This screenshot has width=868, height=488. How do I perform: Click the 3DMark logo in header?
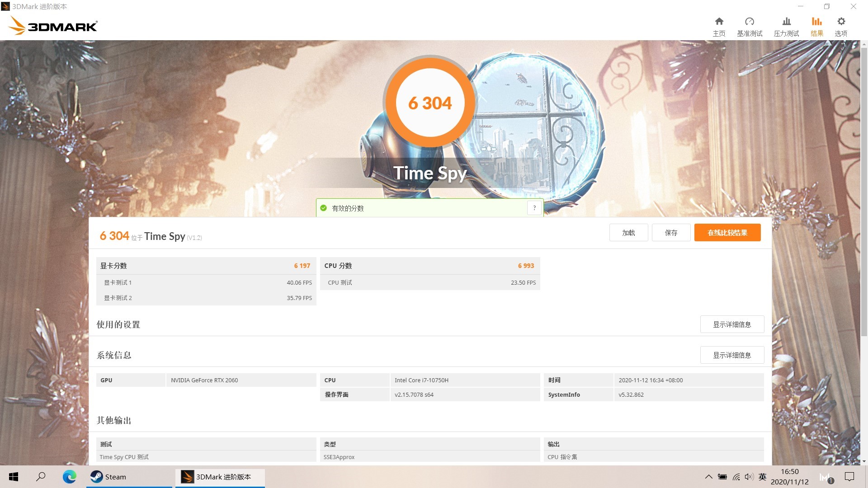coord(52,26)
